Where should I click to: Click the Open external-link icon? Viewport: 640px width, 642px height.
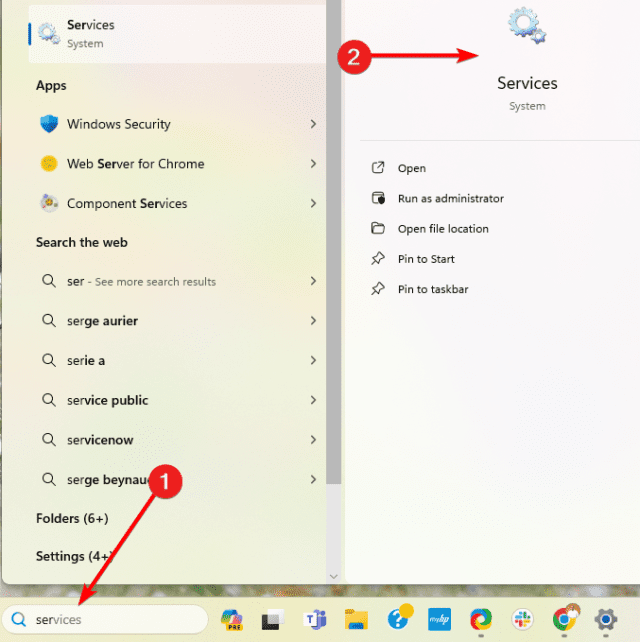coord(378,167)
